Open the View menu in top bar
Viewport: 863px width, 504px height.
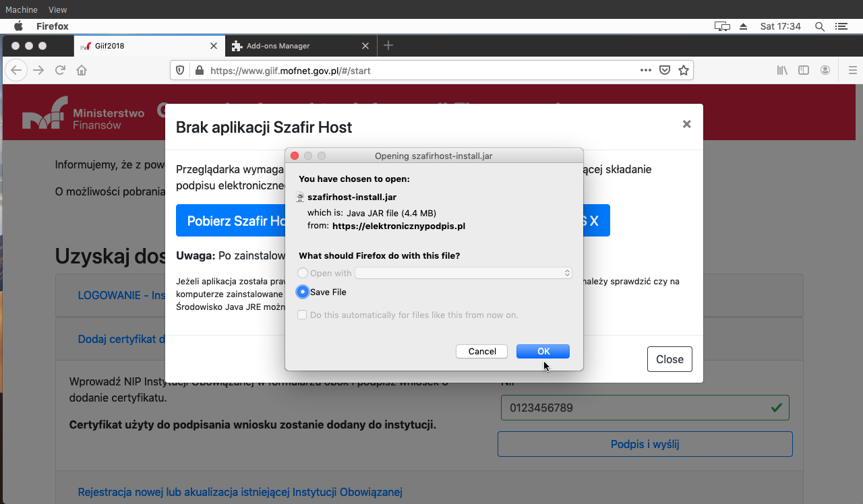(x=58, y=9)
